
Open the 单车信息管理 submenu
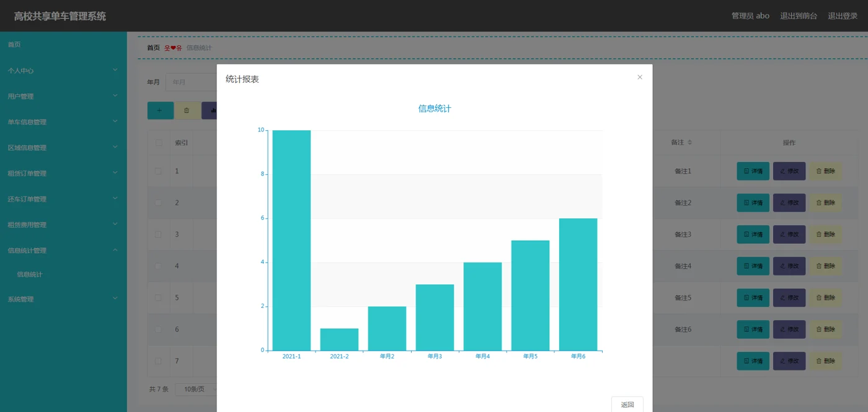63,122
